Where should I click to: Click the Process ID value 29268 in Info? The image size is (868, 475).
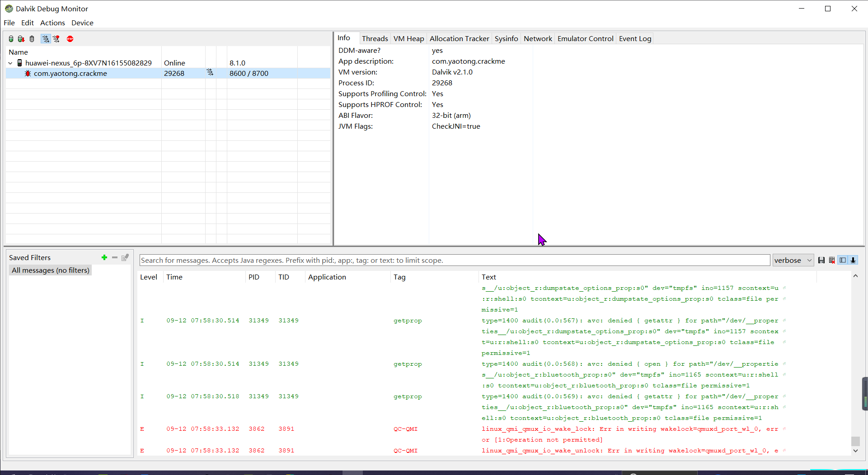tap(442, 83)
